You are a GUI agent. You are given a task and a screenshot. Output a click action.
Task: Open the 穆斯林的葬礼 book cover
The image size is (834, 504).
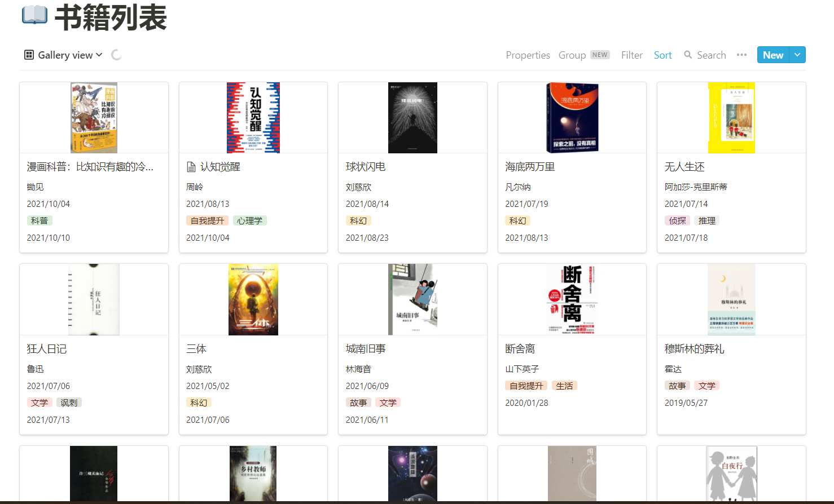click(x=731, y=299)
